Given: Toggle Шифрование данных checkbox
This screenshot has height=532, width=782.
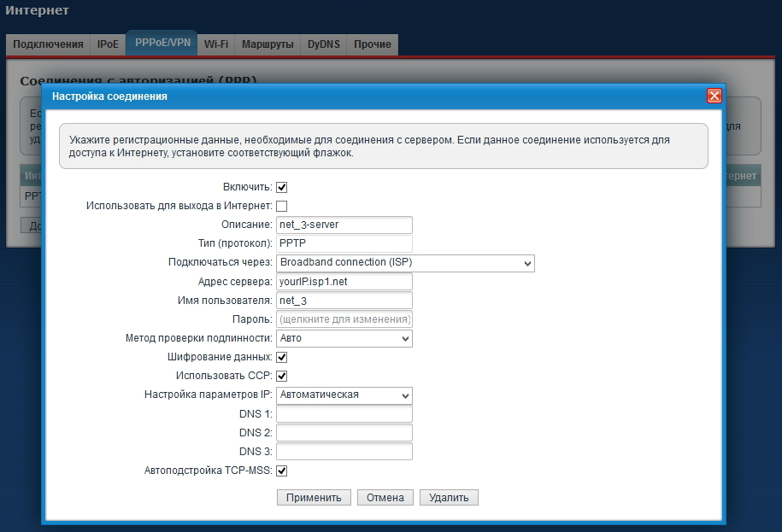Looking at the screenshot, I should point(281,357).
